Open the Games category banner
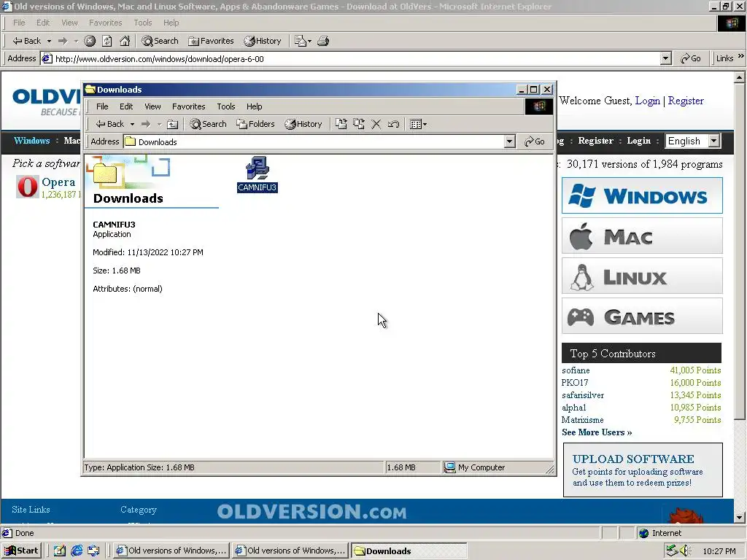Screen dimensions: 747x560 pos(642,316)
